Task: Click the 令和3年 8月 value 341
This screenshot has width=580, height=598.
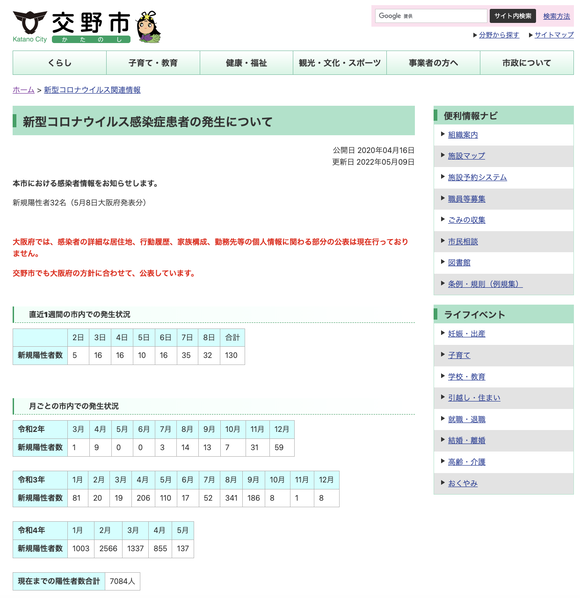Action: point(231,498)
